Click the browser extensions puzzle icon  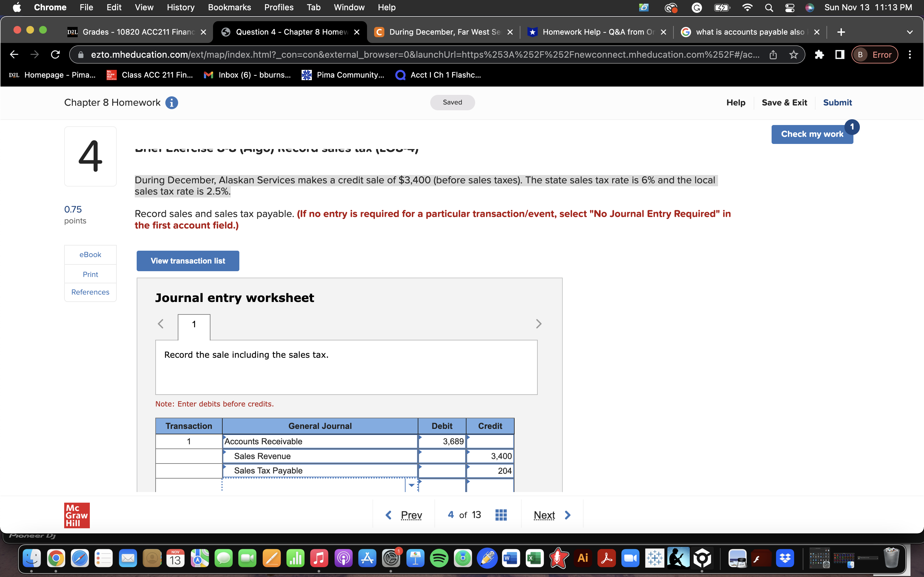coord(819,54)
